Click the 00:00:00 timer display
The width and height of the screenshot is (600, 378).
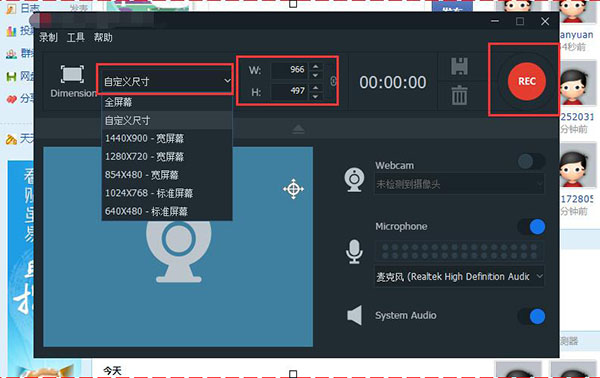(x=393, y=82)
